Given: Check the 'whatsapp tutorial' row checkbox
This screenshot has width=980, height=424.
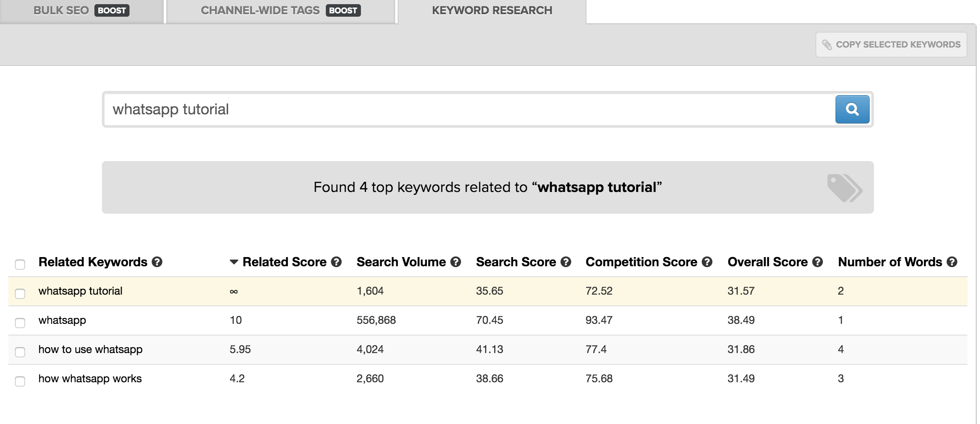Looking at the screenshot, I should [20, 293].
